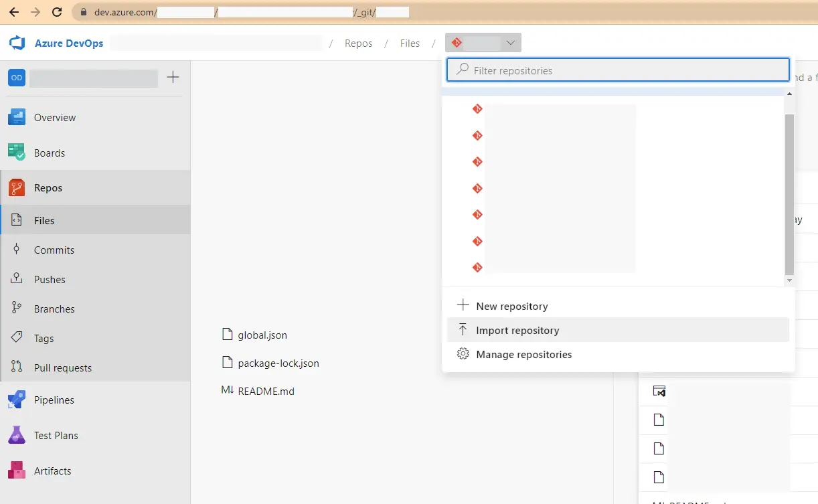
Task: Choose New repository option
Action: point(511,307)
